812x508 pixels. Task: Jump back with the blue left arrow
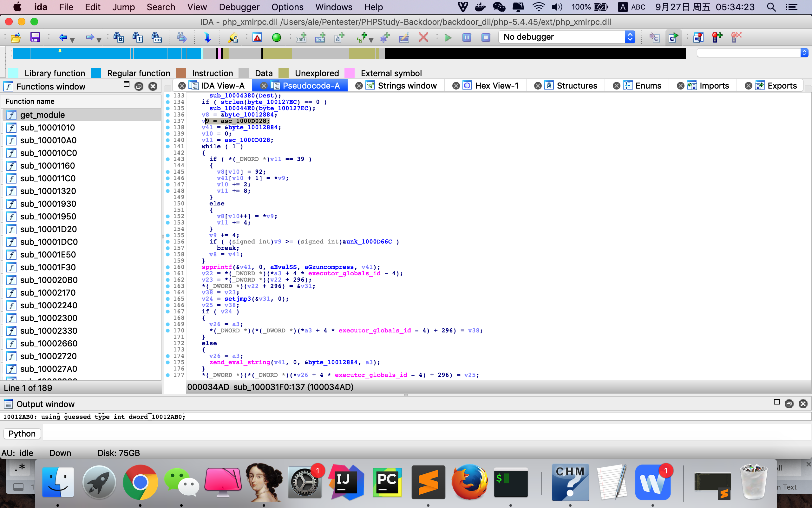pos(63,37)
